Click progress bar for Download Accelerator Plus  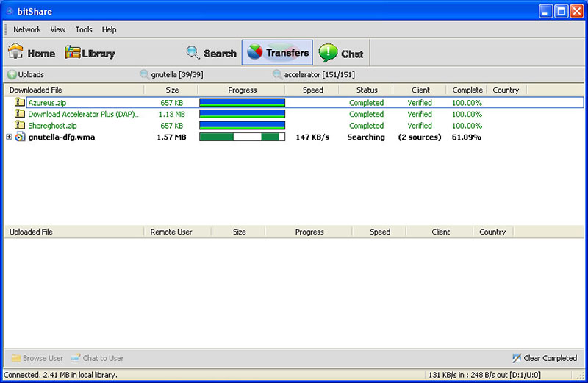click(243, 114)
